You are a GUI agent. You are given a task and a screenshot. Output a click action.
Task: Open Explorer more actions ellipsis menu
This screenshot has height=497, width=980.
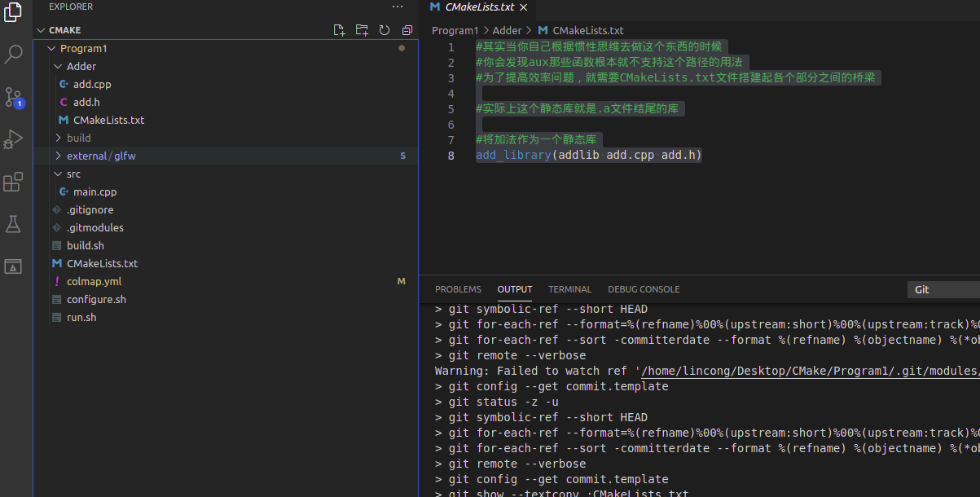[x=398, y=7]
